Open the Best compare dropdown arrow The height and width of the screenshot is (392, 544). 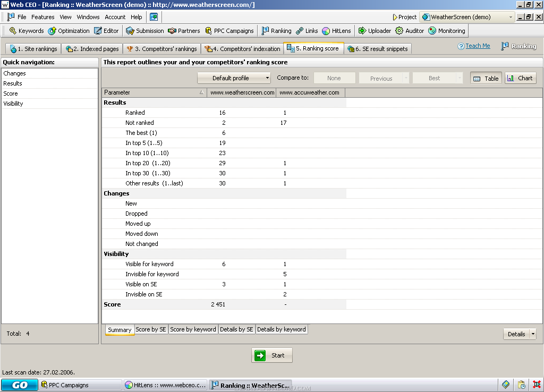pos(460,78)
